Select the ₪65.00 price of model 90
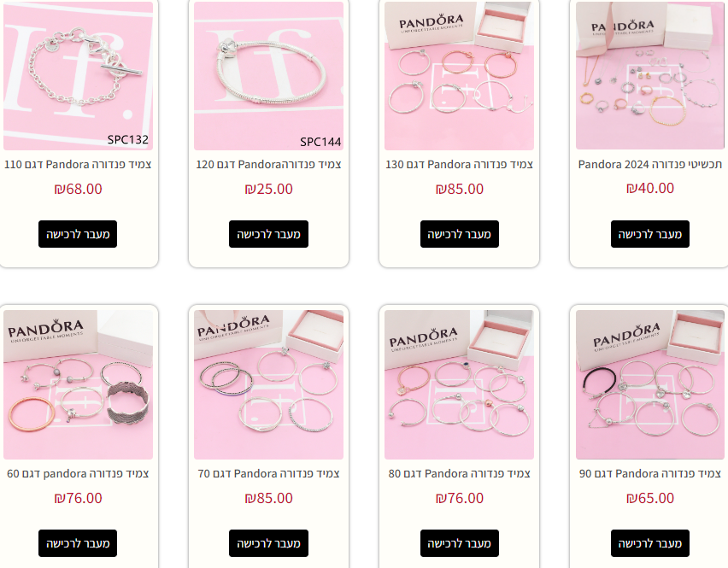728x568 pixels. coord(650,498)
